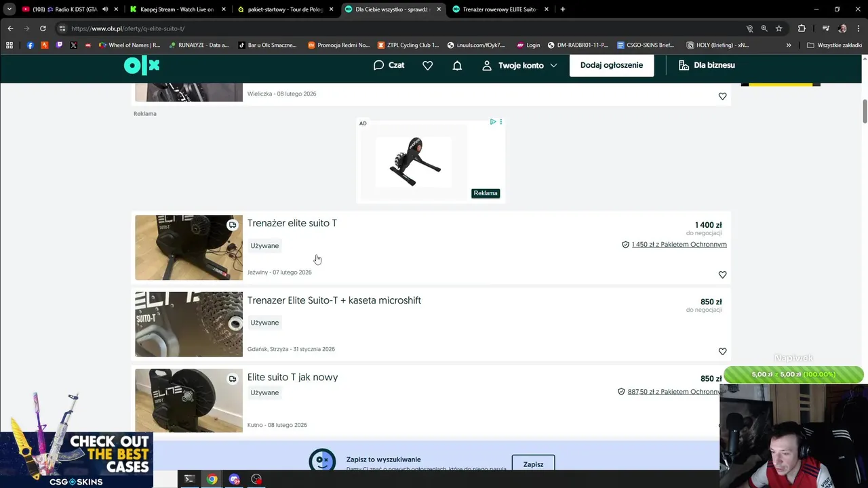This screenshot has height=488, width=868.
Task: Click the page vertical scrollbar thumb
Action: (865, 111)
